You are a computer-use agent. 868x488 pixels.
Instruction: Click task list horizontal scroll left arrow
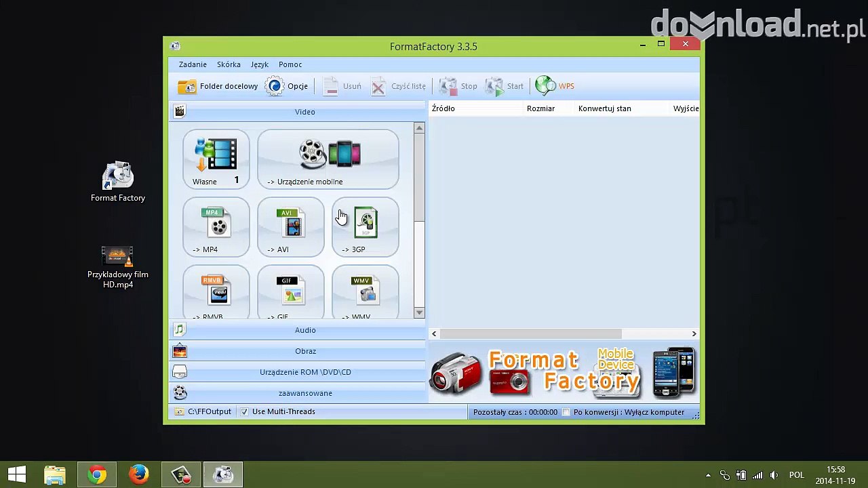(434, 333)
